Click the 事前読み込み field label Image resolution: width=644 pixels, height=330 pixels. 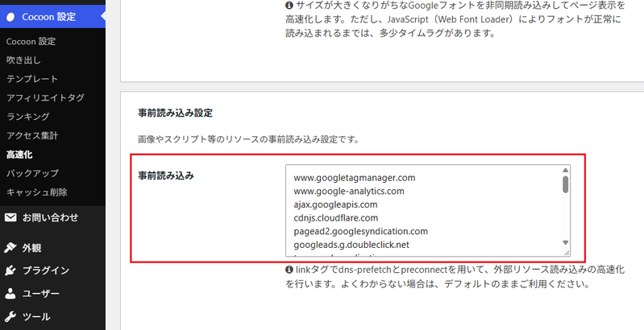click(x=166, y=175)
